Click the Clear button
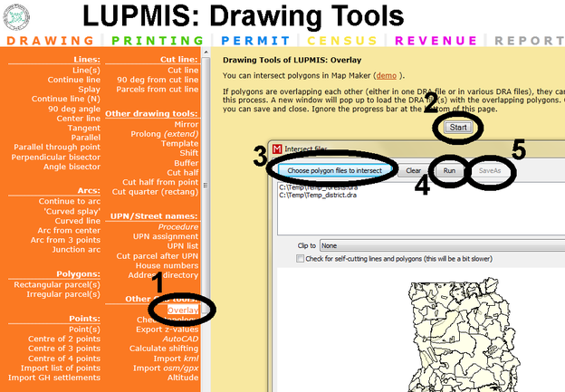Image resolution: width=565 pixels, height=392 pixels. point(413,170)
